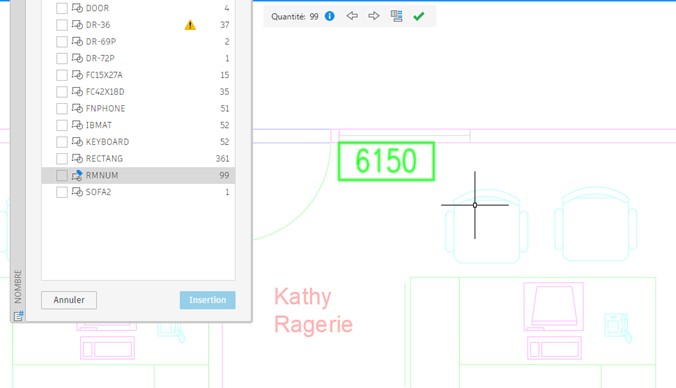Image resolution: width=676 pixels, height=388 pixels.
Task: Select the FC15X27A row name
Action: tap(104, 75)
